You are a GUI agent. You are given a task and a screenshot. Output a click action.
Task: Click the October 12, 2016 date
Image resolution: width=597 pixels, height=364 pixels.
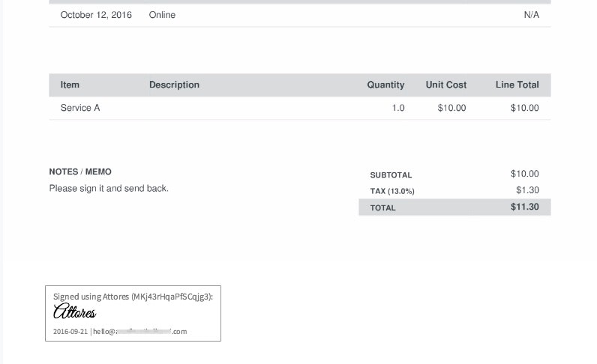tap(96, 15)
